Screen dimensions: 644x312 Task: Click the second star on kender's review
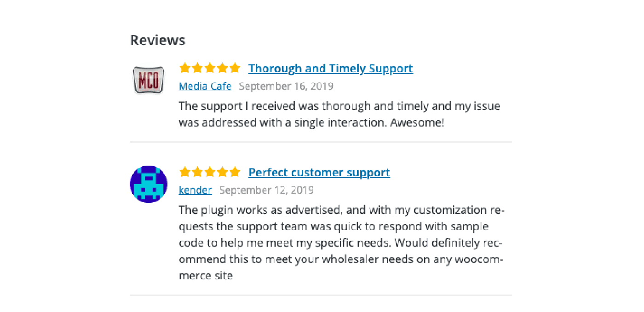[x=197, y=172]
